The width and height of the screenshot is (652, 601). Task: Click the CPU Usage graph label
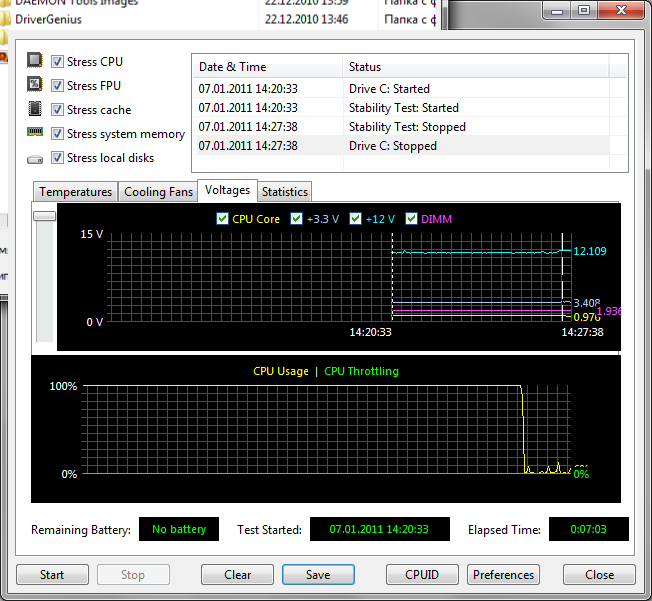pos(281,371)
